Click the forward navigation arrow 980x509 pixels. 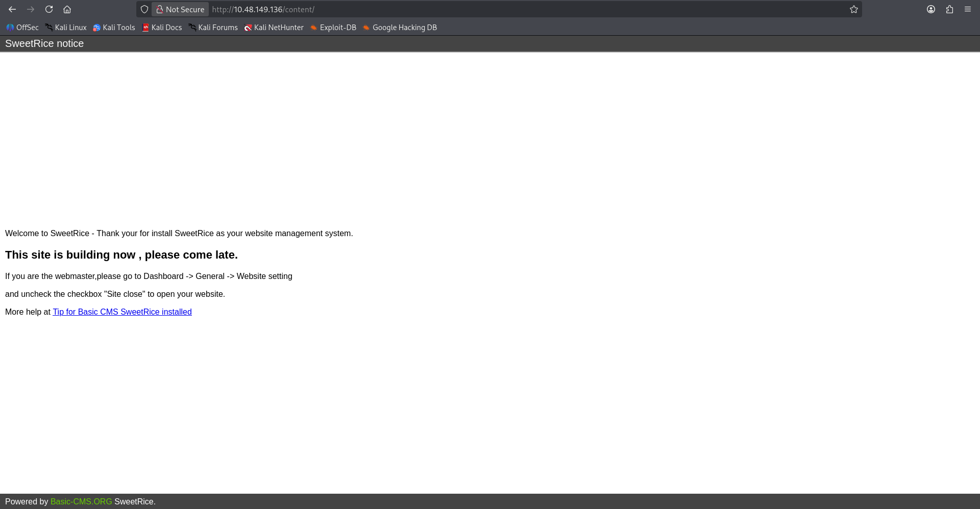pyautogui.click(x=31, y=9)
